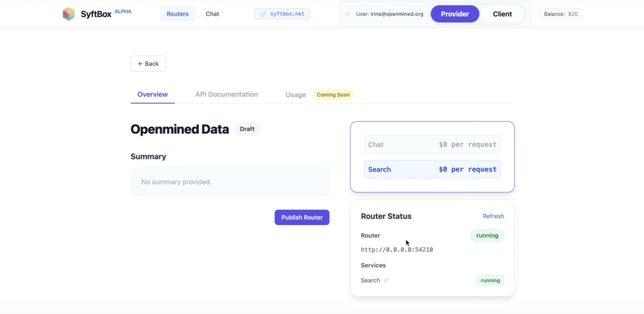
Task: Click the link icon beside syftbox.net
Action: coord(263,14)
